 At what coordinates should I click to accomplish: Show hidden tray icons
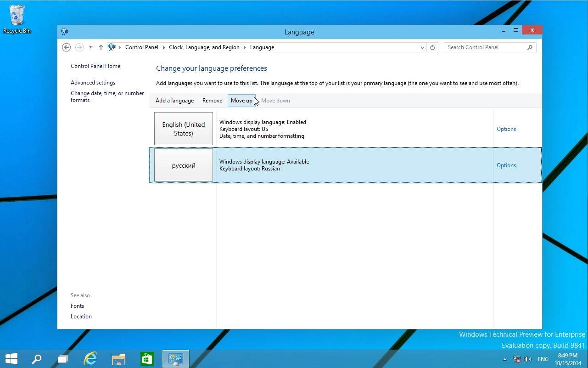pos(504,359)
